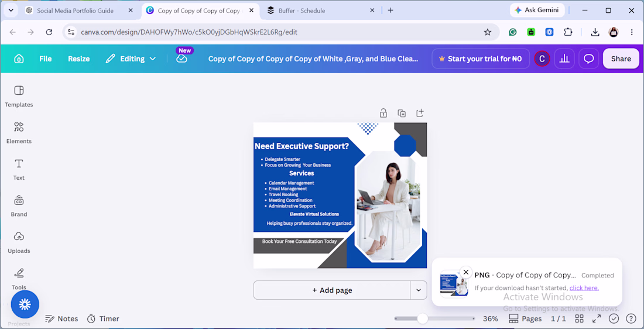This screenshot has height=329, width=644.
Task: Open the blue snowflake extension icon
Action: [550, 32]
